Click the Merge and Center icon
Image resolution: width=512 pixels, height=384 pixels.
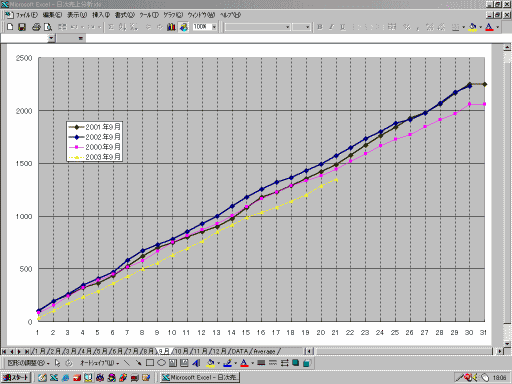tap(392, 27)
